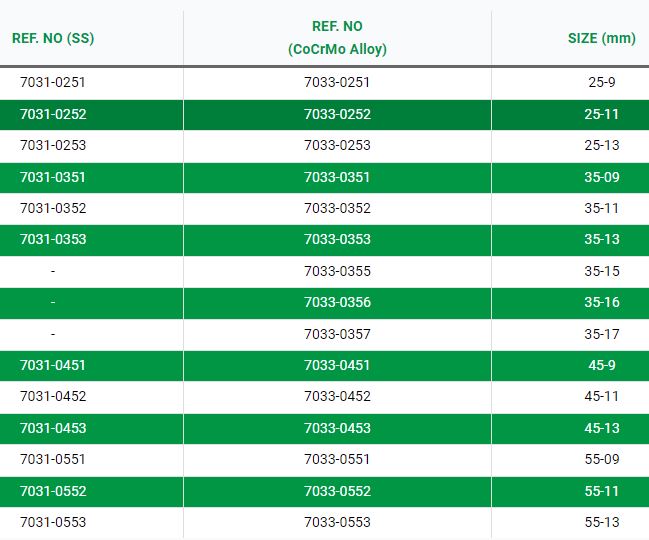The width and height of the screenshot is (649, 540).
Task: Click the SIZE (mm) column header
Action: point(601,39)
